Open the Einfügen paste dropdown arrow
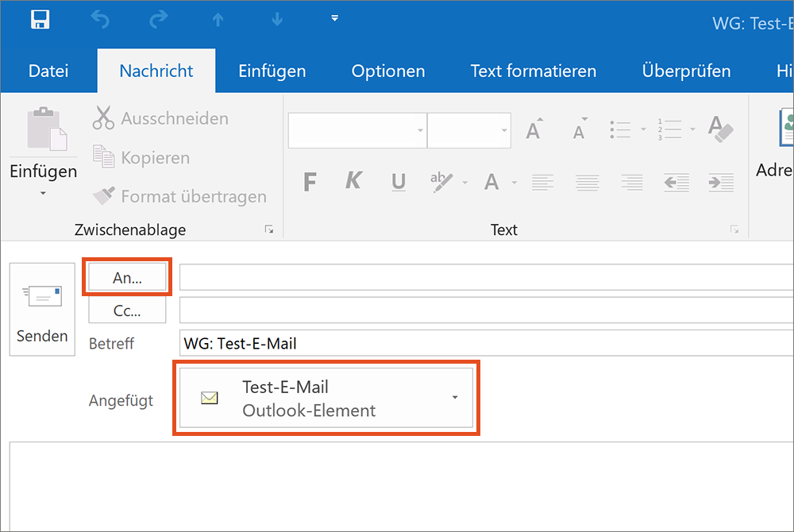This screenshot has width=794, height=532. click(x=43, y=193)
